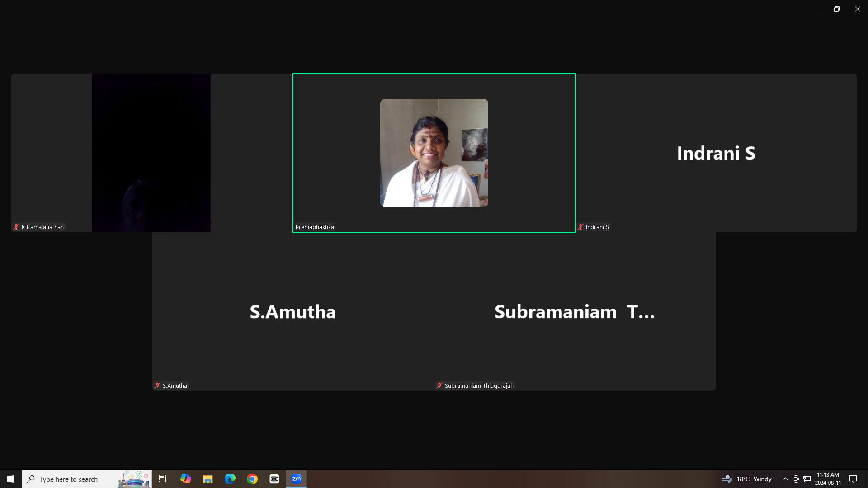The image size is (868, 488).
Task: Select the Subramaniam Thiagarajah video tile
Action: [x=575, y=312]
